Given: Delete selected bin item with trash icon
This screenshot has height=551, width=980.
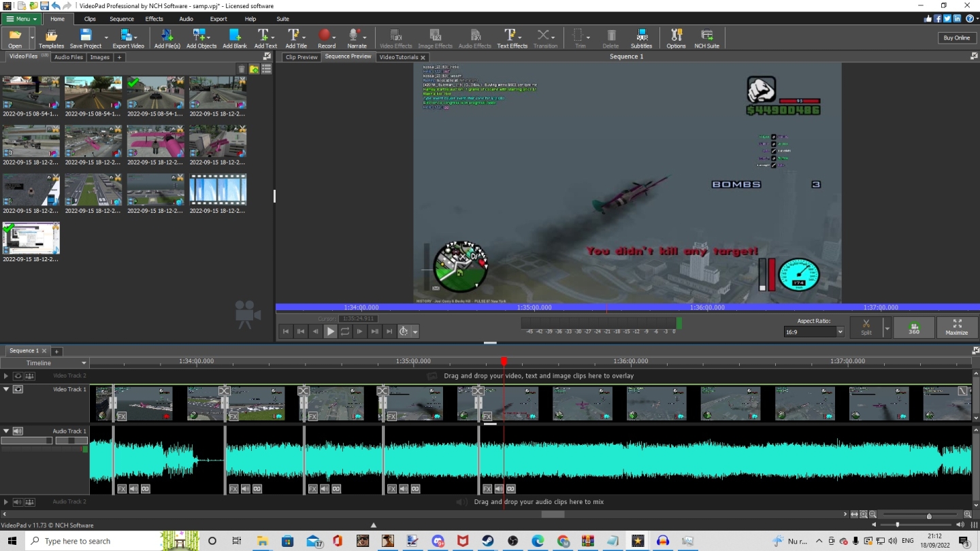Looking at the screenshot, I should pos(242,69).
